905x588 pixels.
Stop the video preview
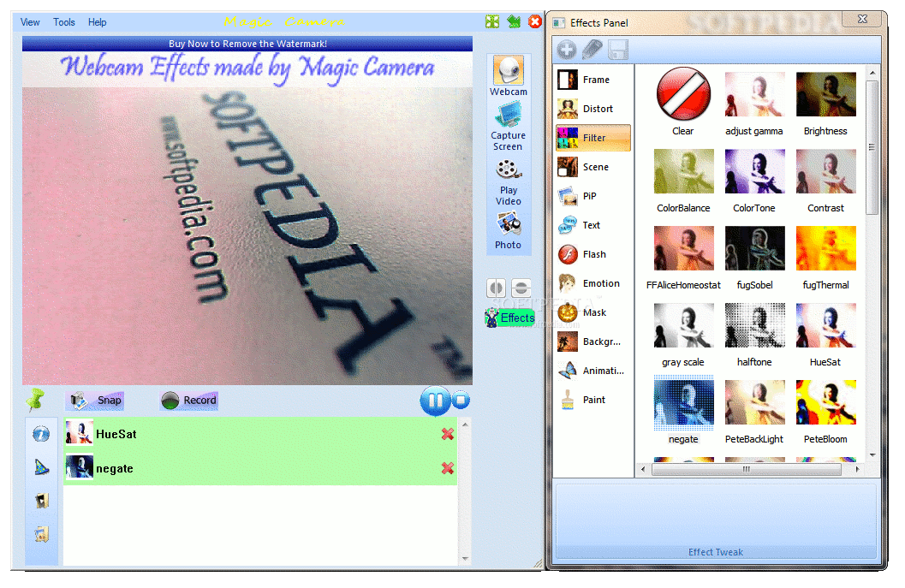coord(461,400)
